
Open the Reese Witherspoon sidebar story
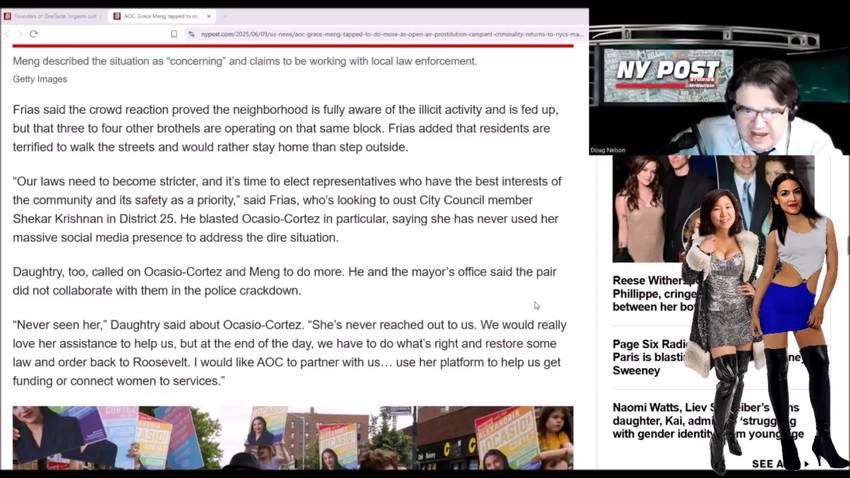click(x=654, y=294)
